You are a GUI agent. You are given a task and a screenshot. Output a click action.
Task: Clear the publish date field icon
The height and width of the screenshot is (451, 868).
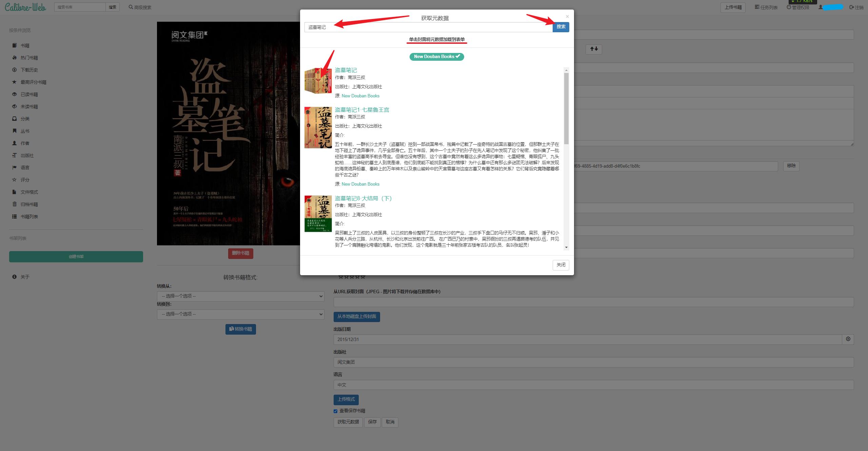pyautogui.click(x=848, y=339)
